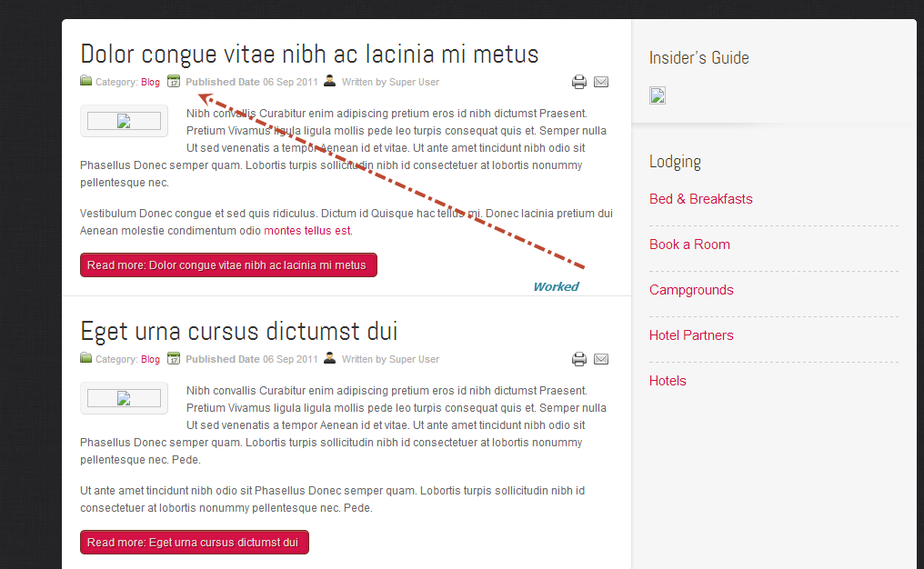Click Written by Super User in Dolor congue article

[x=391, y=83]
